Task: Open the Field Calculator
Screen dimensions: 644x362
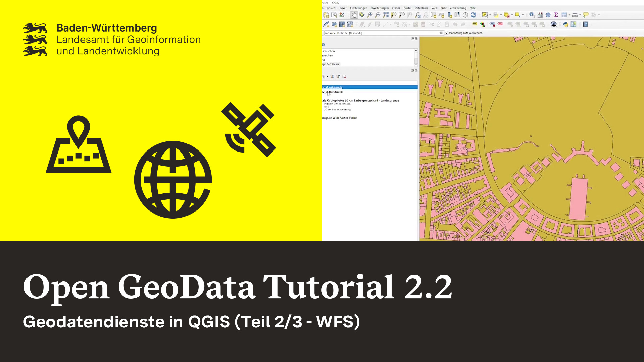Action: pos(540,15)
